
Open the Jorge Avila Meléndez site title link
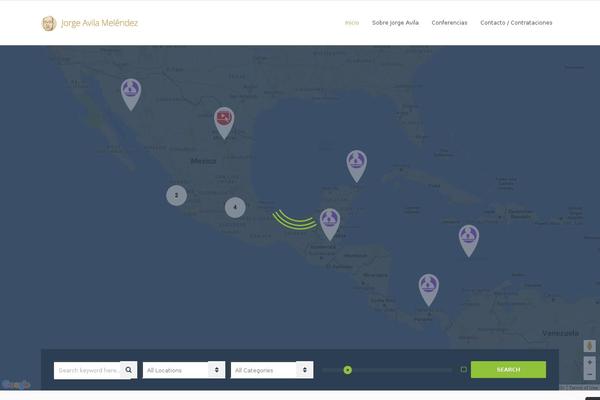[x=99, y=23]
